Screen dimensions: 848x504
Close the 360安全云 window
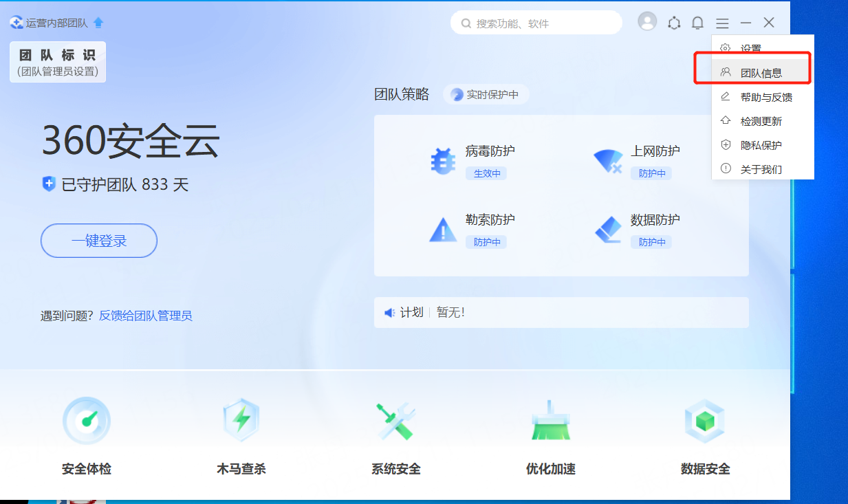[x=769, y=23]
